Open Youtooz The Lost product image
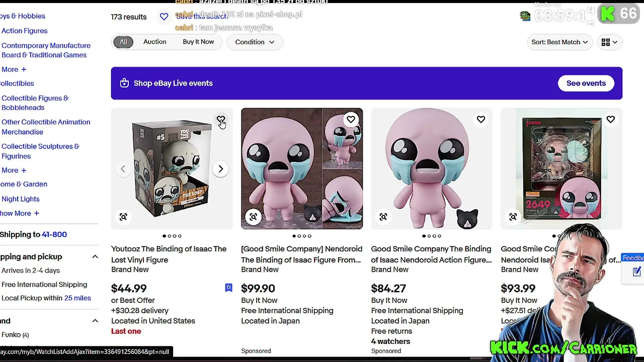644x362 pixels. click(x=172, y=169)
